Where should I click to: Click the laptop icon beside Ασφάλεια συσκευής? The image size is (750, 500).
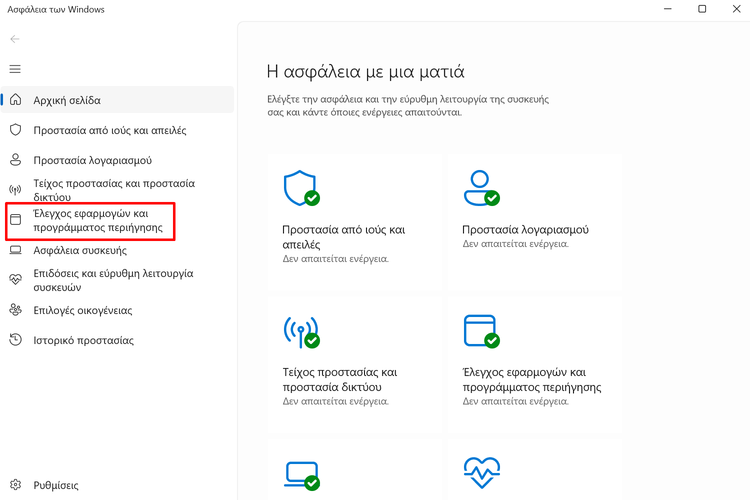coord(15,250)
